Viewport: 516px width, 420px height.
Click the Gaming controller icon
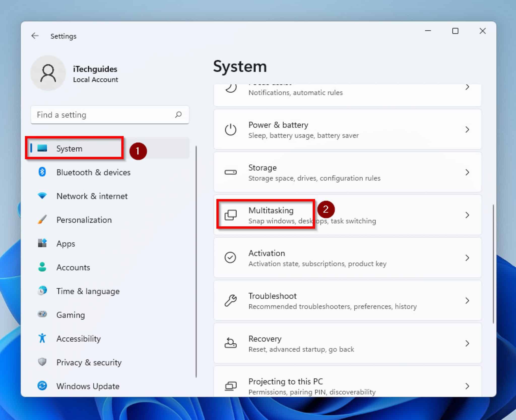point(42,314)
